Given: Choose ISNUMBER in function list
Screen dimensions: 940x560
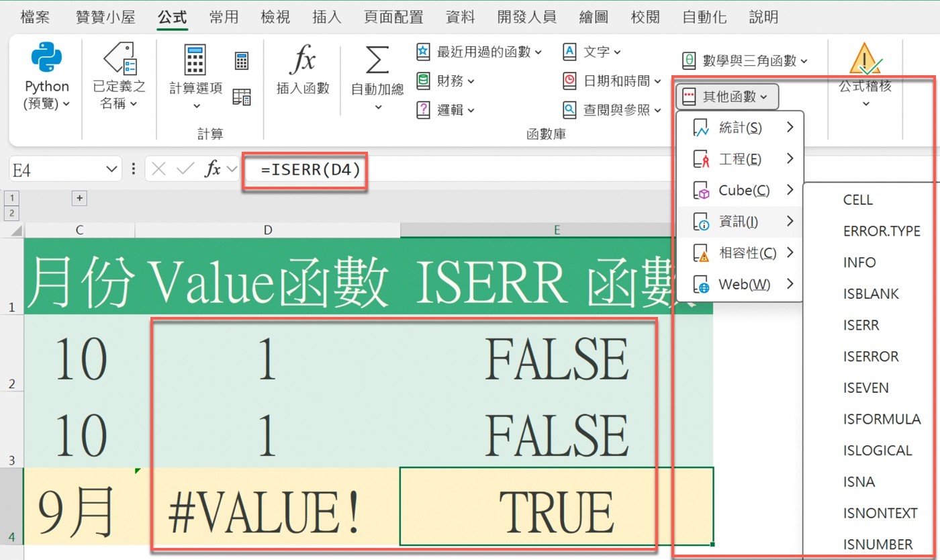Looking at the screenshot, I should point(878,545).
